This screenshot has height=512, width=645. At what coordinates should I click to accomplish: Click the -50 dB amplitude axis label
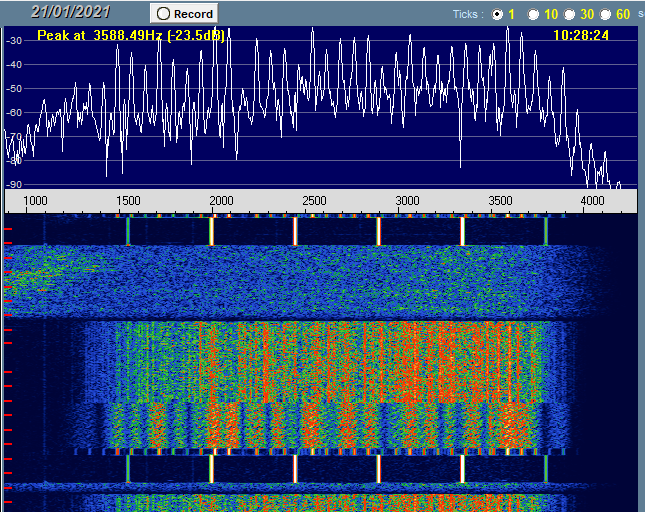click(14, 89)
